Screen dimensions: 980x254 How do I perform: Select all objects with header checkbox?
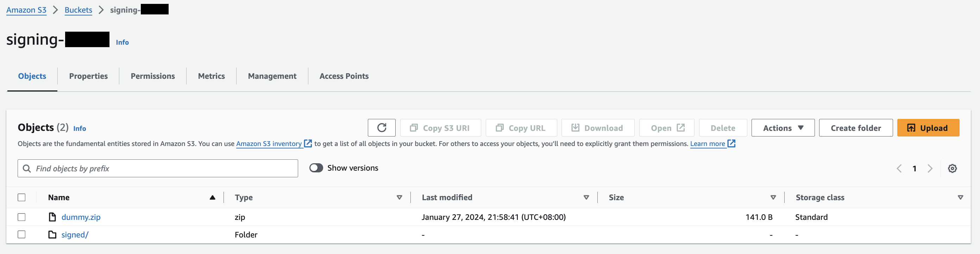coord(22,197)
